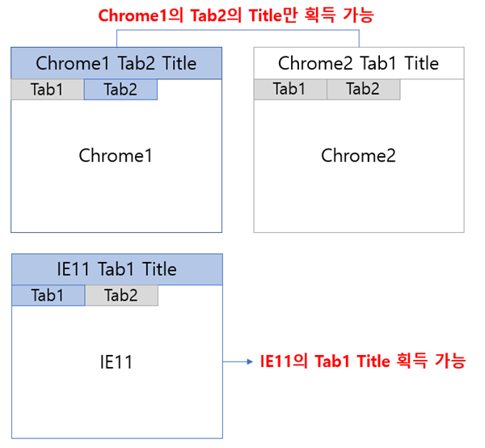Open Tab1 in the Chrome2 window
Image resolution: width=485 pixels, height=448 pixels.
click(290, 90)
